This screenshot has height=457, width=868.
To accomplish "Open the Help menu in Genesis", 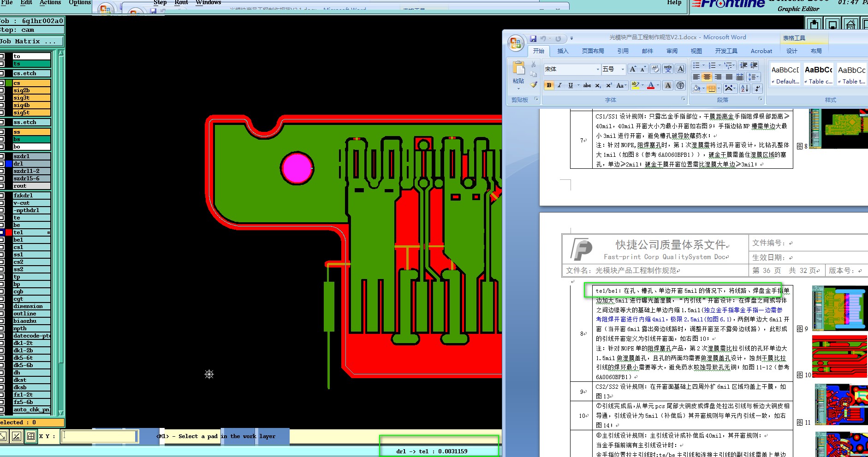I will [674, 3].
